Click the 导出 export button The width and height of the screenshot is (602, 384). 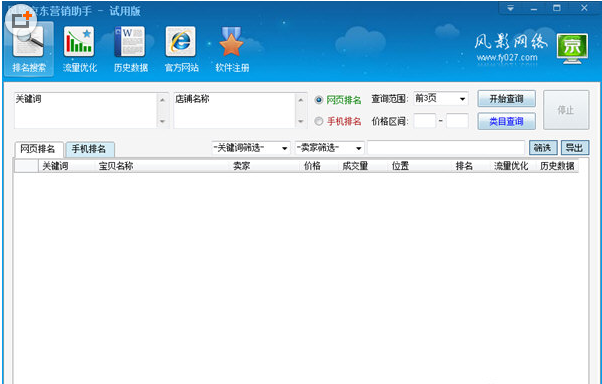pos(575,147)
